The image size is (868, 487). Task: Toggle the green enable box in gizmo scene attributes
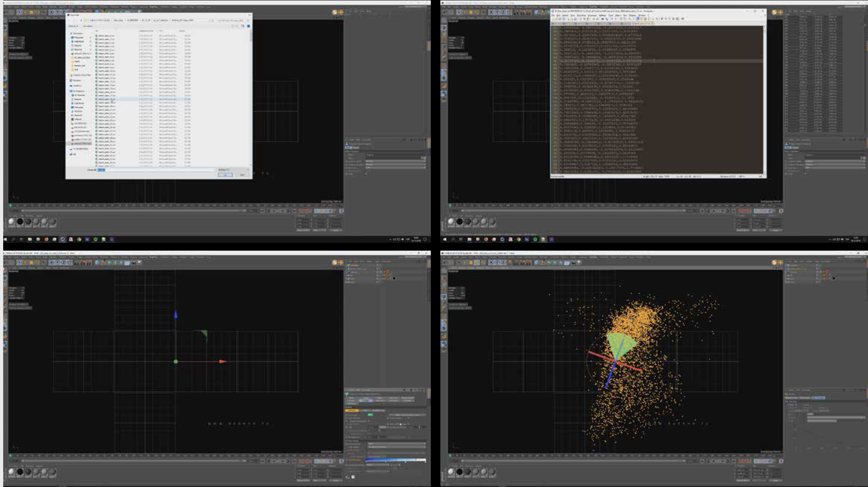tap(370, 414)
